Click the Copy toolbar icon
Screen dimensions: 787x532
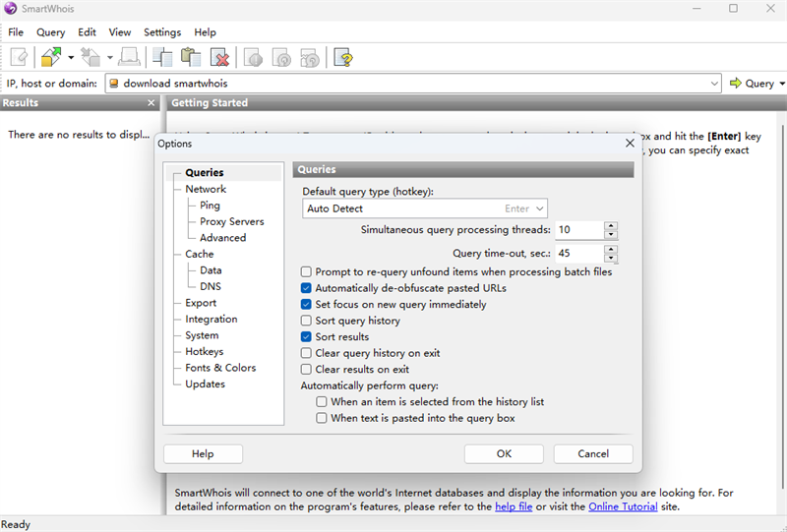[x=162, y=58]
